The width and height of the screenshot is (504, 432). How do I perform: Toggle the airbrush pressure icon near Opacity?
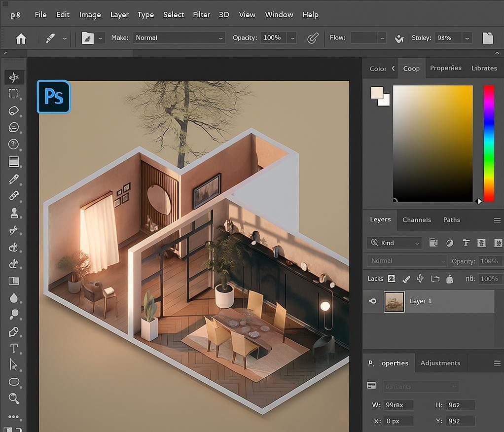pyautogui.click(x=313, y=38)
